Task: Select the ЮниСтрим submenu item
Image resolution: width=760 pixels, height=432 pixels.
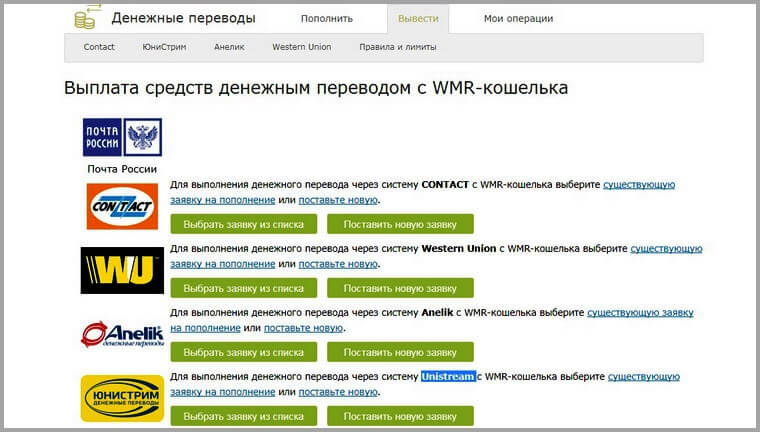Action: point(164,47)
